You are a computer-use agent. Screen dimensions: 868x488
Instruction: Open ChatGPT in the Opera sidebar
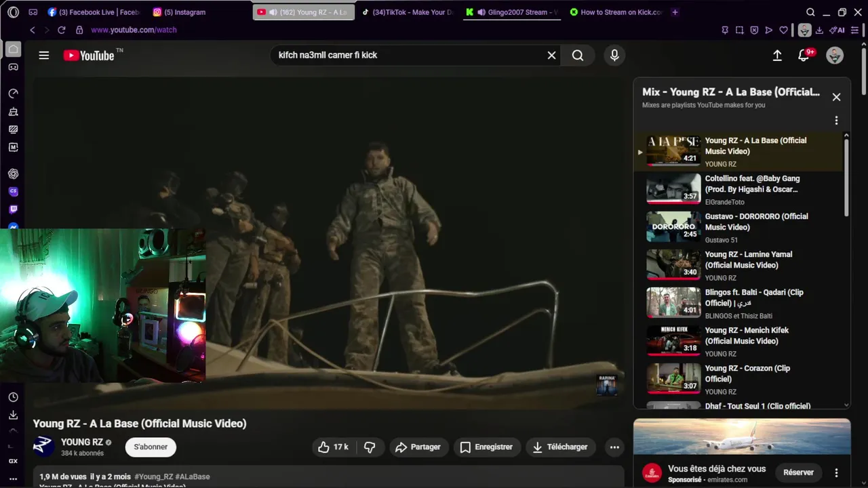point(13,174)
